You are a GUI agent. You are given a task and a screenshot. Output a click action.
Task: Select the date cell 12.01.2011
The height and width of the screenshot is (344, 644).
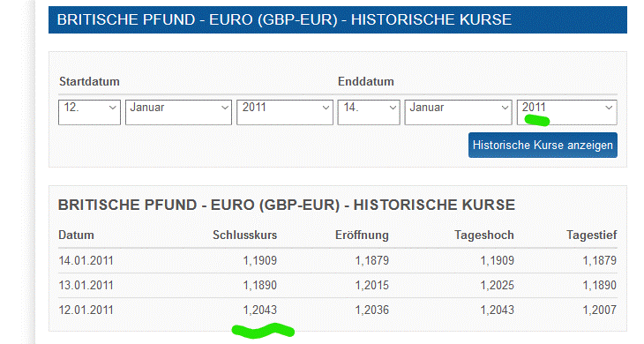(86, 310)
